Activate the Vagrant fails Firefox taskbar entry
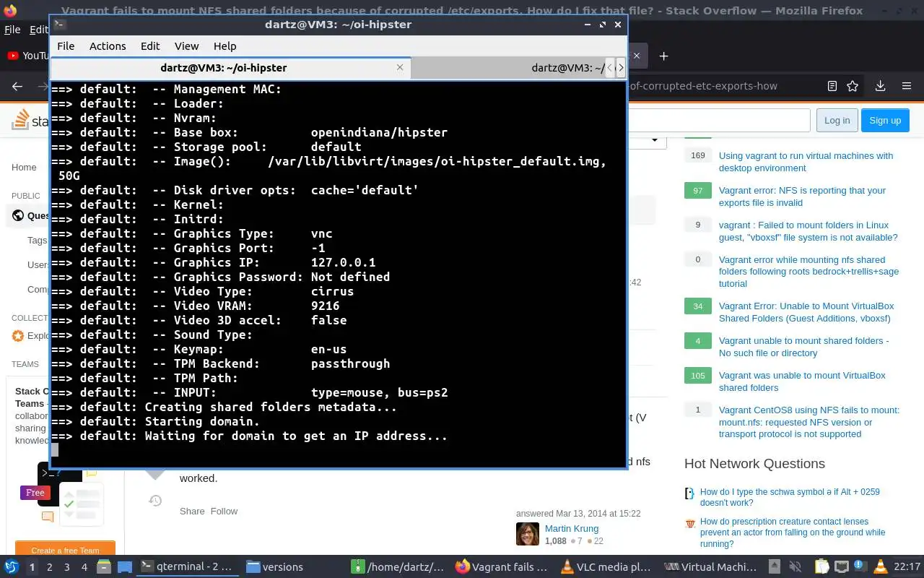 [503, 567]
